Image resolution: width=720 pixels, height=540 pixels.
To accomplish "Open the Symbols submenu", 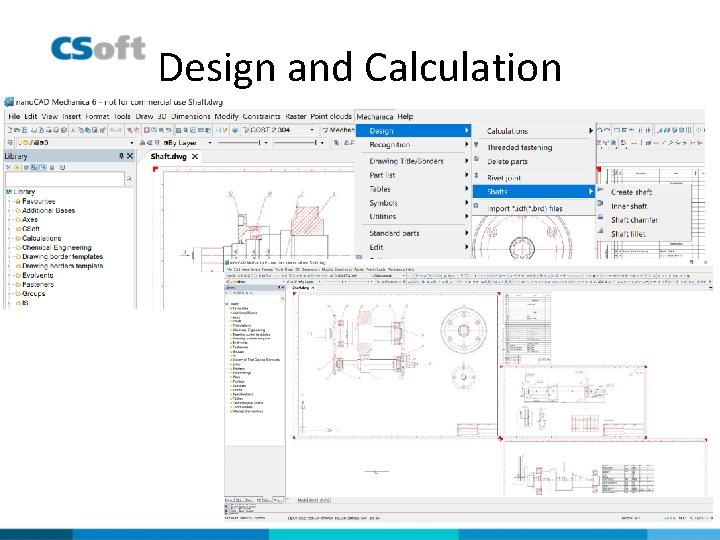I will (413, 203).
